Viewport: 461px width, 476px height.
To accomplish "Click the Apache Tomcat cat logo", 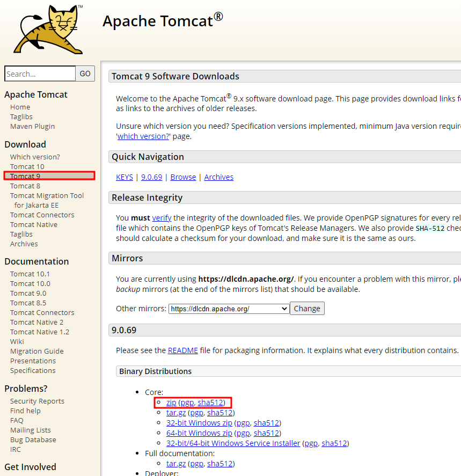I will coord(48,30).
